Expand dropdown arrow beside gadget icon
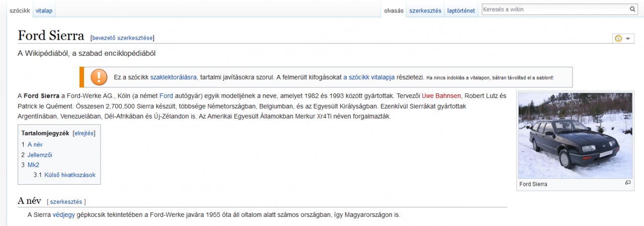 [x=628, y=39]
